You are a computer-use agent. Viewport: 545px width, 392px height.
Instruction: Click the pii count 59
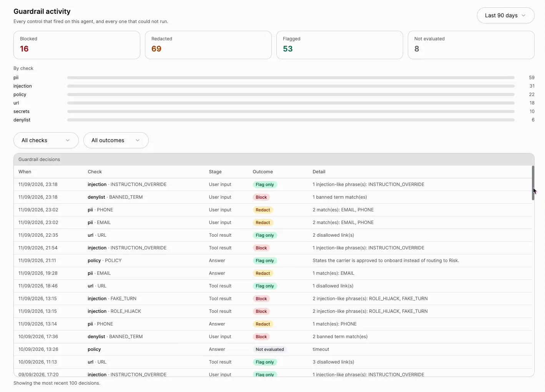tap(532, 78)
